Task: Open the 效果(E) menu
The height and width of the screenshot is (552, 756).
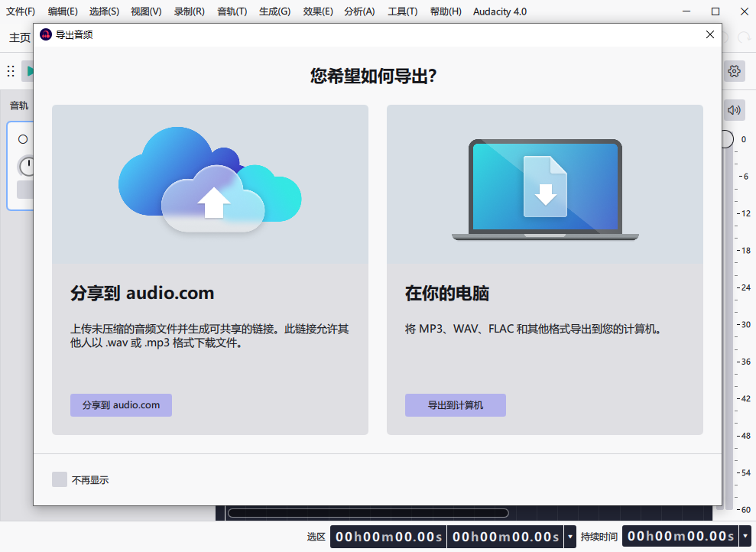Action: tap(318, 11)
